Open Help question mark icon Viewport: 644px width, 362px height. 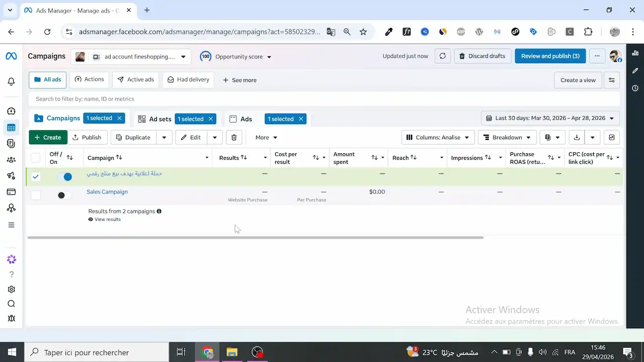(x=11, y=275)
